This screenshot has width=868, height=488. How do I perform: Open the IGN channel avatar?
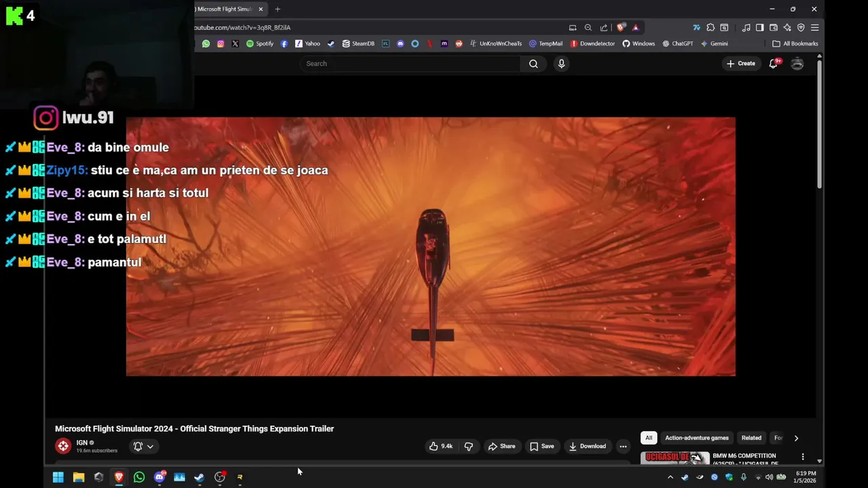coord(63,446)
